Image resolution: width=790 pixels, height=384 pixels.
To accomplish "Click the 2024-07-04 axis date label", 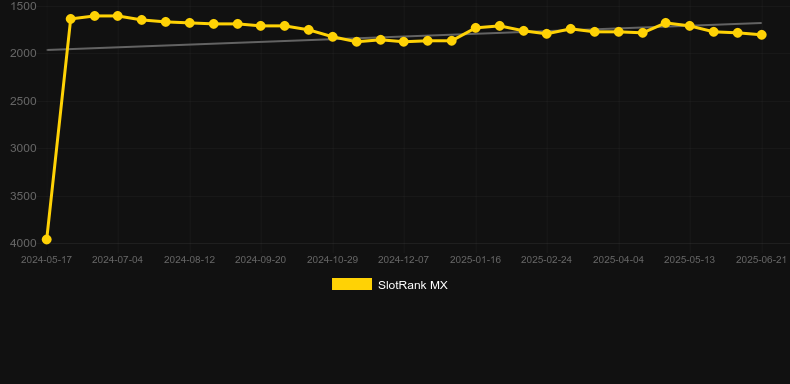I will coord(117,260).
